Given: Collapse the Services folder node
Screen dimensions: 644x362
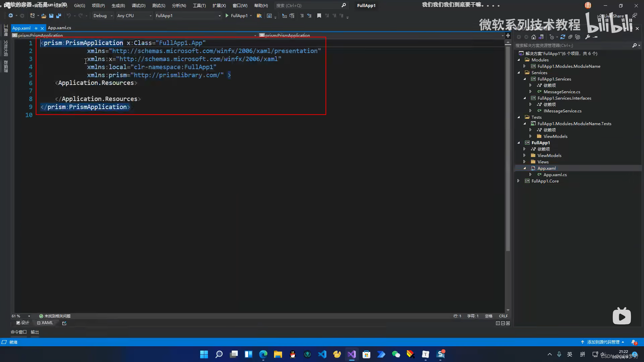Looking at the screenshot, I should click(519, 73).
